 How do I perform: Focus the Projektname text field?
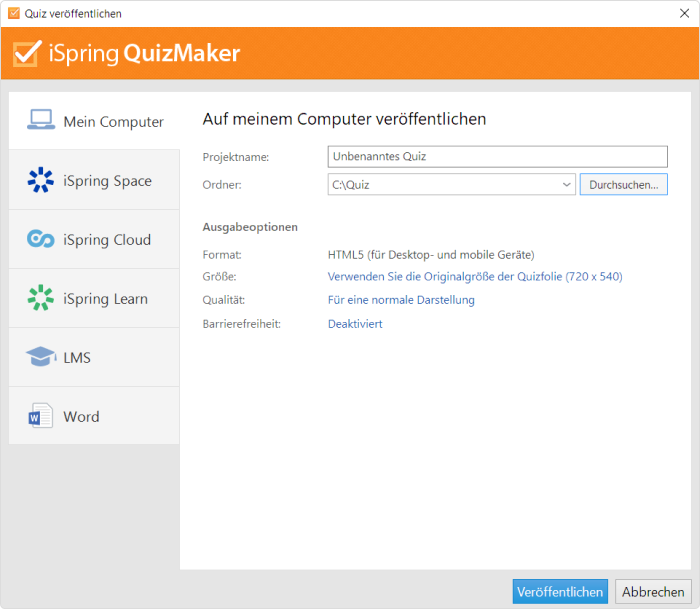pyautogui.click(x=497, y=157)
